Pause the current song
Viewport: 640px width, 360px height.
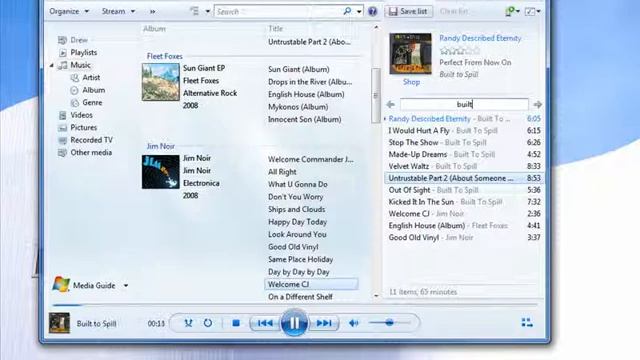(294, 323)
